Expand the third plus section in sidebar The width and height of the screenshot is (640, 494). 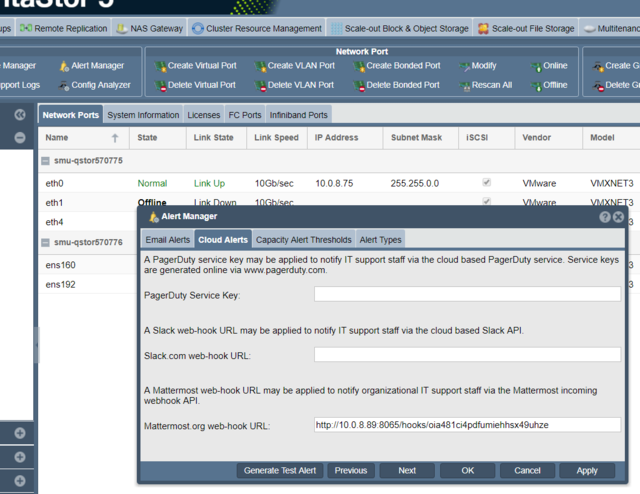pyautogui.click(x=20, y=481)
